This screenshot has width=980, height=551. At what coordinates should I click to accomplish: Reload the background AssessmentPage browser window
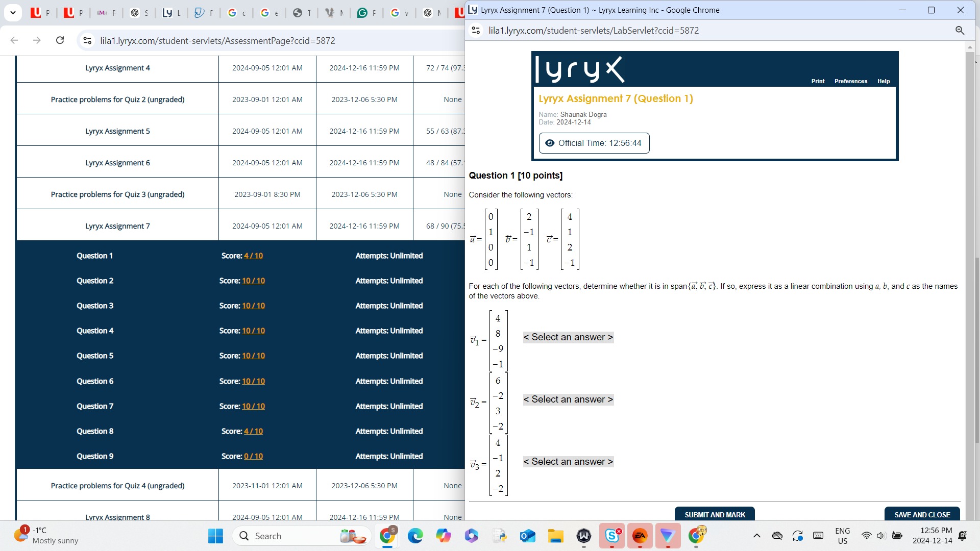(x=60, y=40)
